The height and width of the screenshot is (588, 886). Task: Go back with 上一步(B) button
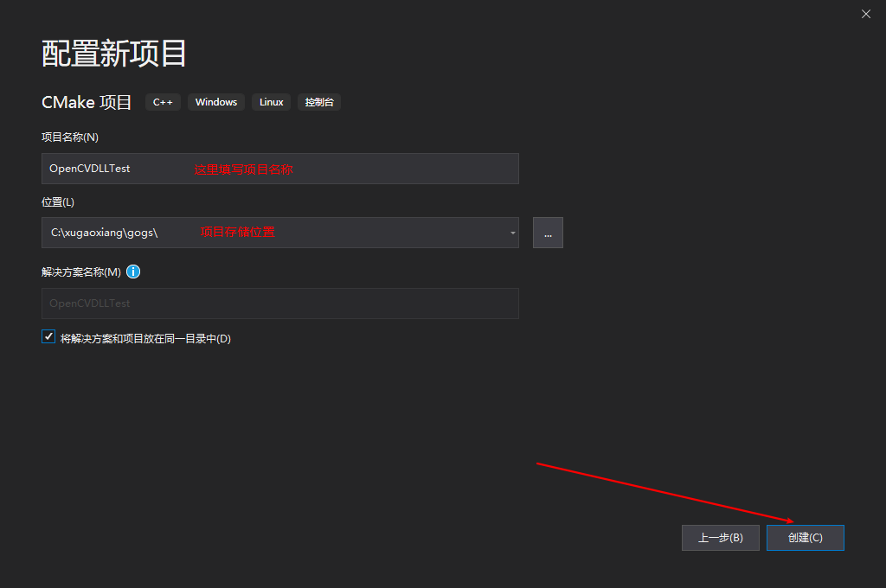(721, 538)
